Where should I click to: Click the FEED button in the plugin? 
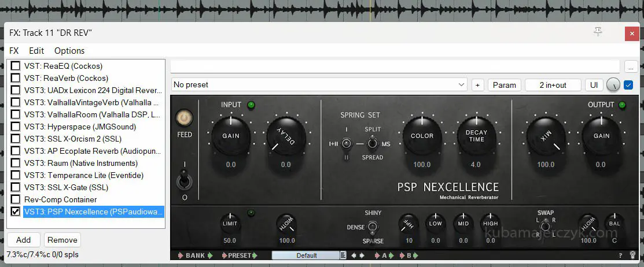point(185,118)
